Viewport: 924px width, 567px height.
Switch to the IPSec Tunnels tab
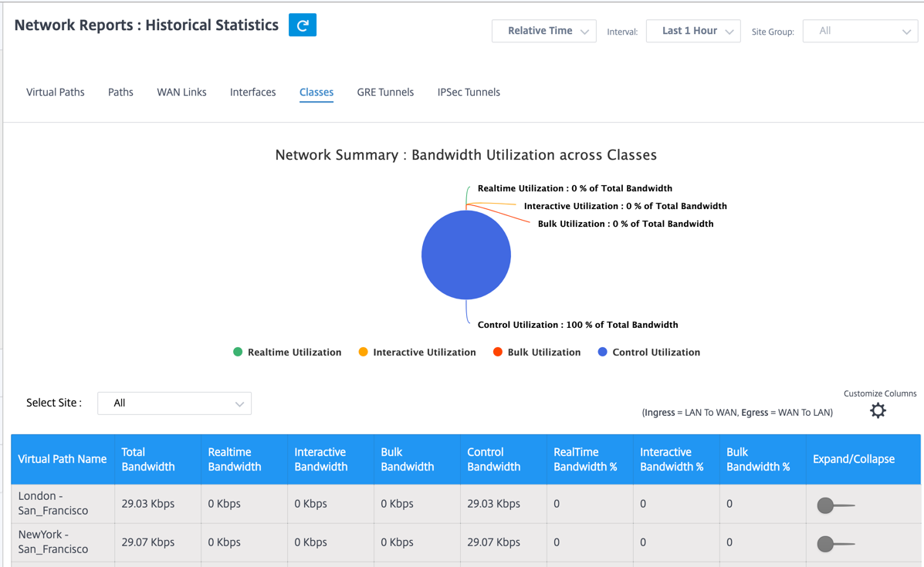[x=469, y=92]
